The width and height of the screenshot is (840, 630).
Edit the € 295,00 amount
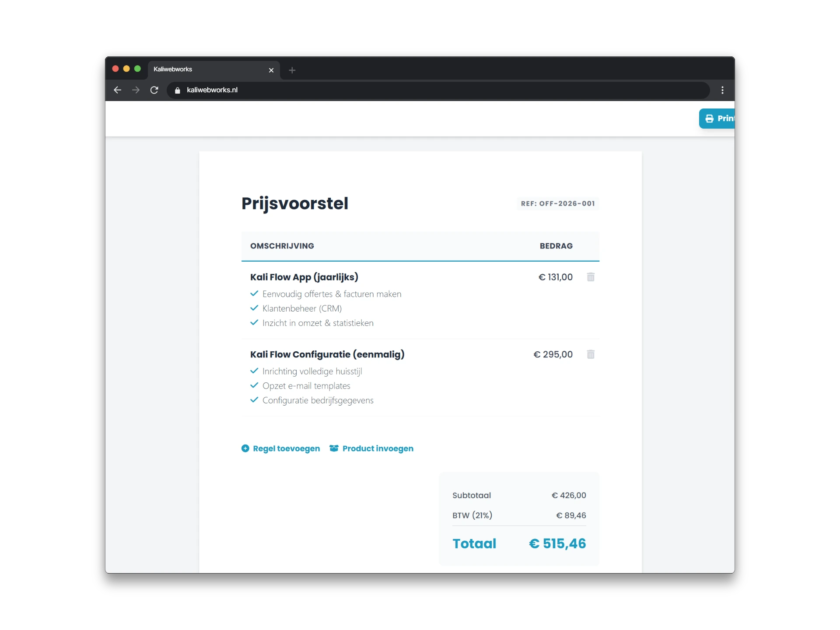pyautogui.click(x=553, y=354)
